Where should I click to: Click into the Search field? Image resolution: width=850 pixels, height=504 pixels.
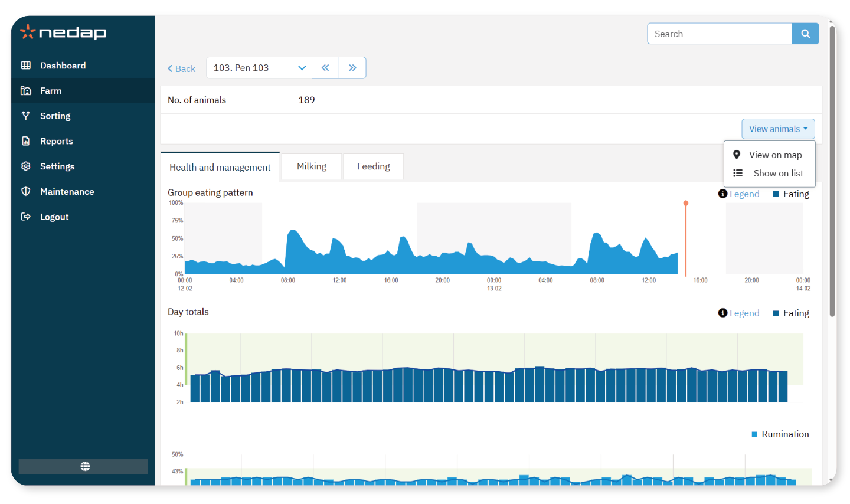[x=720, y=34]
